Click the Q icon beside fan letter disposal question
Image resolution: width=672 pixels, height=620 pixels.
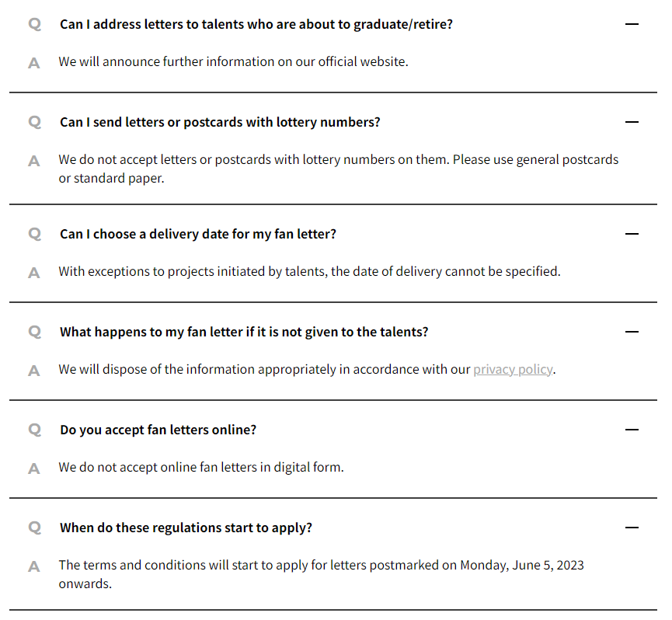pyautogui.click(x=35, y=332)
